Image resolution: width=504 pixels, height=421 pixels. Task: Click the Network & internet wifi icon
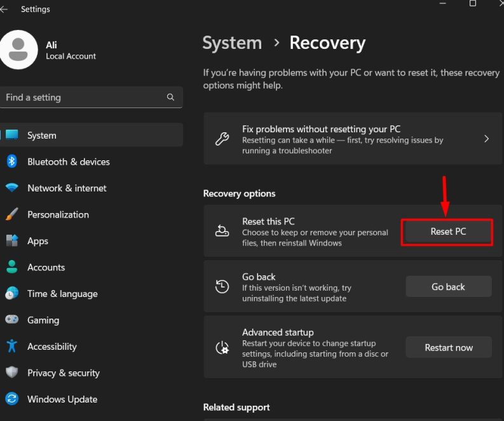[x=11, y=188]
